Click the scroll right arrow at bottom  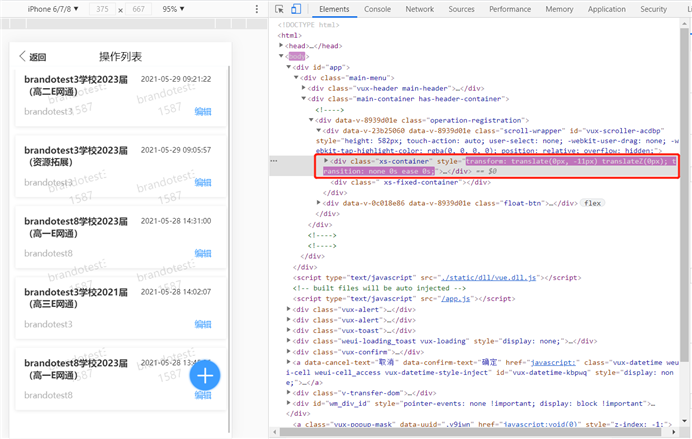[x=673, y=431]
